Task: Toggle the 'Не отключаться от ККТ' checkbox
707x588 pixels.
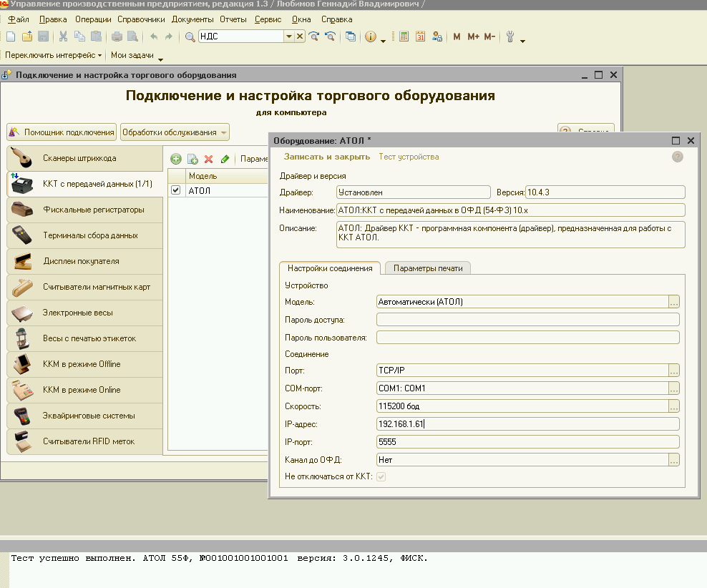Action: (x=381, y=476)
